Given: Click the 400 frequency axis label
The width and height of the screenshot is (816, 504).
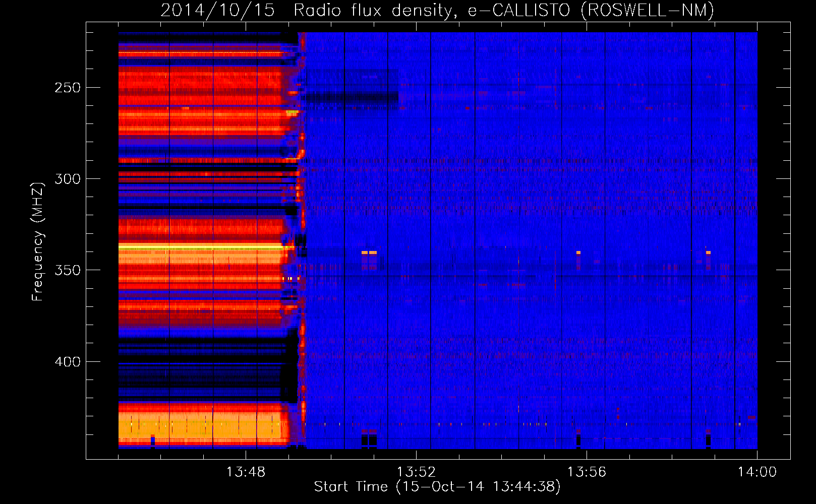Looking at the screenshot, I should pos(68,362).
